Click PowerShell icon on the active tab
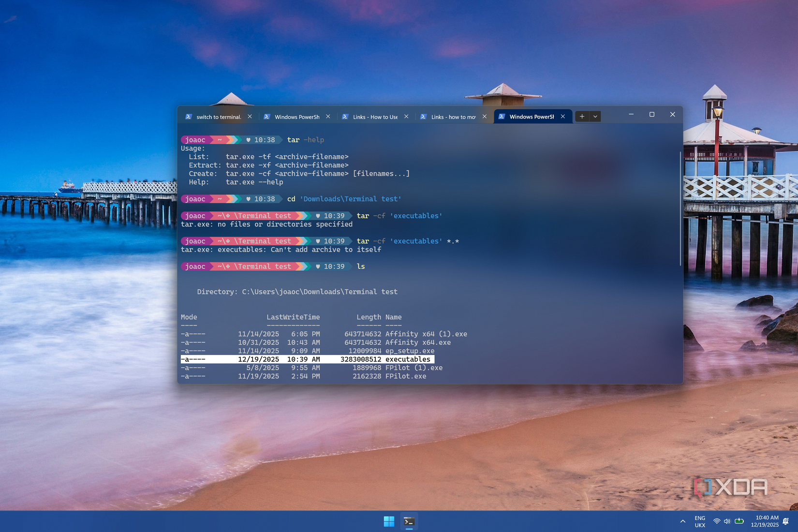This screenshot has width=798, height=532. click(502, 117)
